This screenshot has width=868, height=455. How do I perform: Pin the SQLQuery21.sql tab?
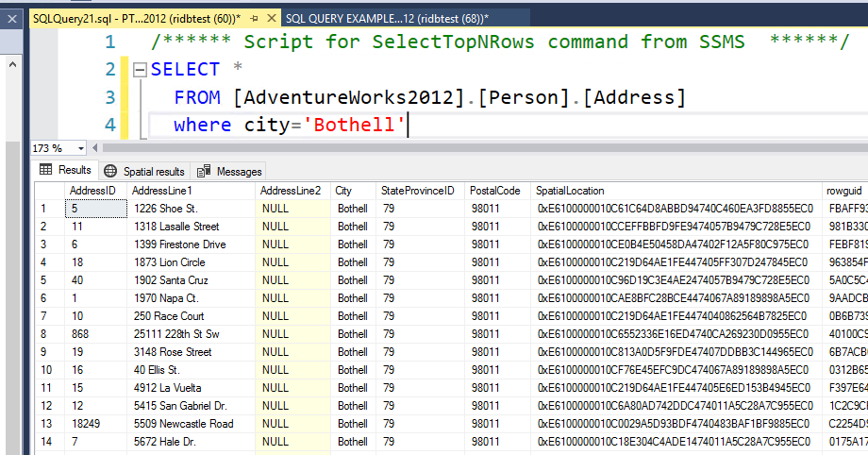254,18
